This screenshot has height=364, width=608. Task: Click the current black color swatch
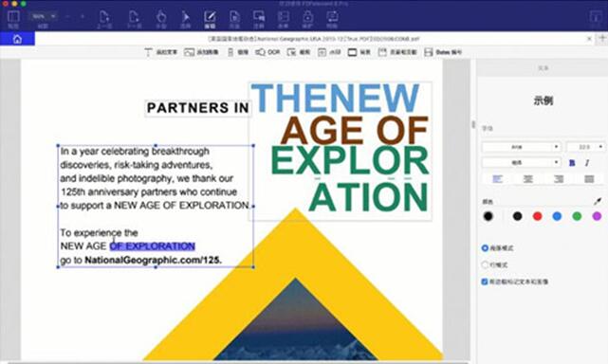pyautogui.click(x=488, y=216)
